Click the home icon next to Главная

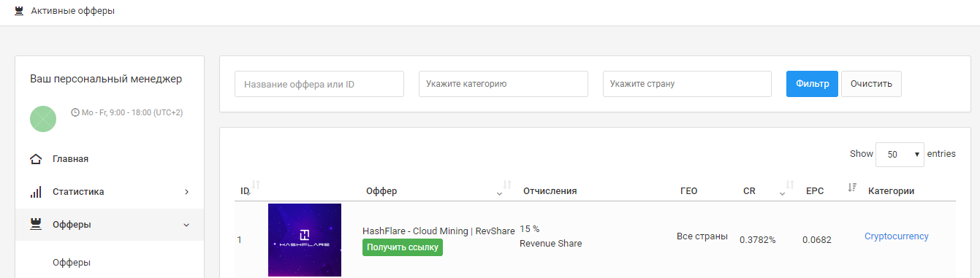(x=36, y=159)
